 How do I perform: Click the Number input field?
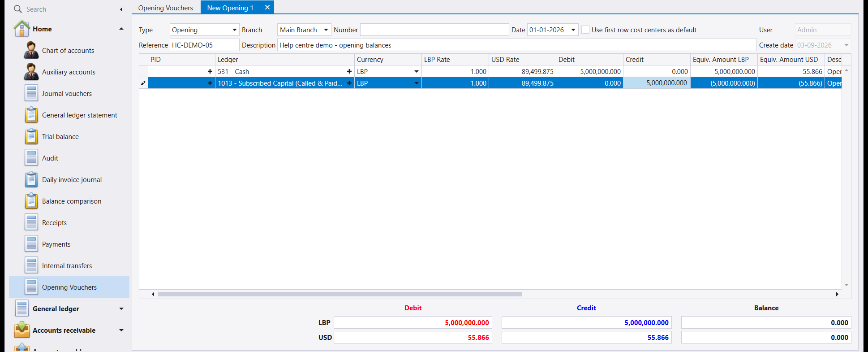(434, 30)
